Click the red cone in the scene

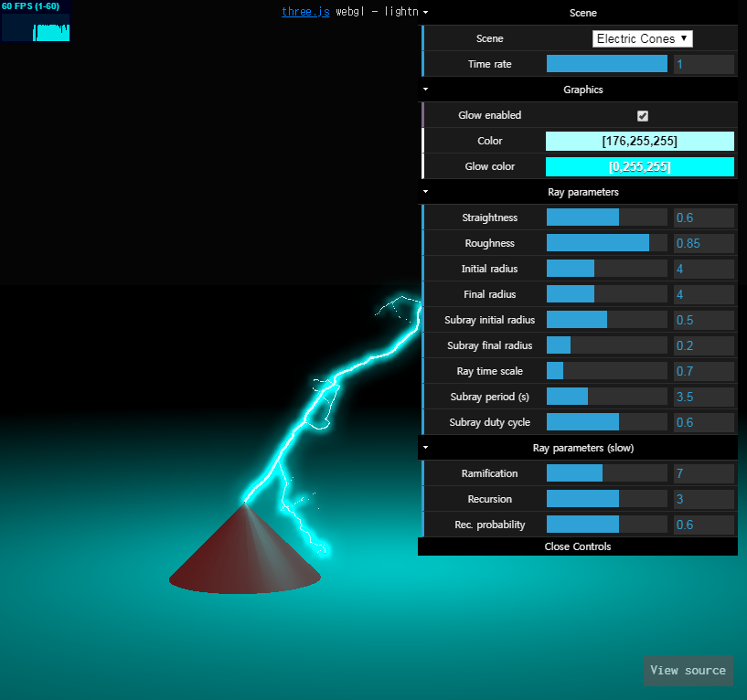point(243,556)
